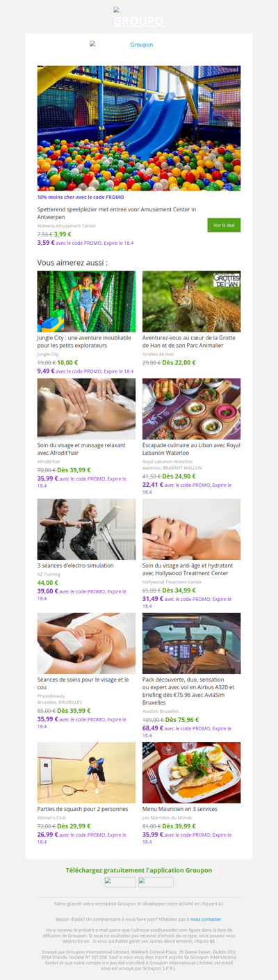This screenshot has height=980, width=278.
Task: Select the electro-simulation training photo
Action: click(86, 529)
